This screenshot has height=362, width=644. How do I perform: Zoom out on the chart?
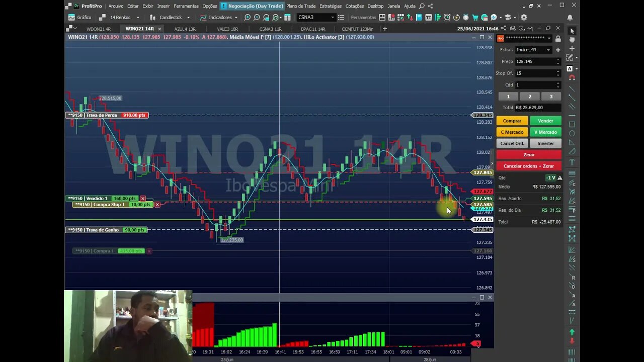[257, 17]
